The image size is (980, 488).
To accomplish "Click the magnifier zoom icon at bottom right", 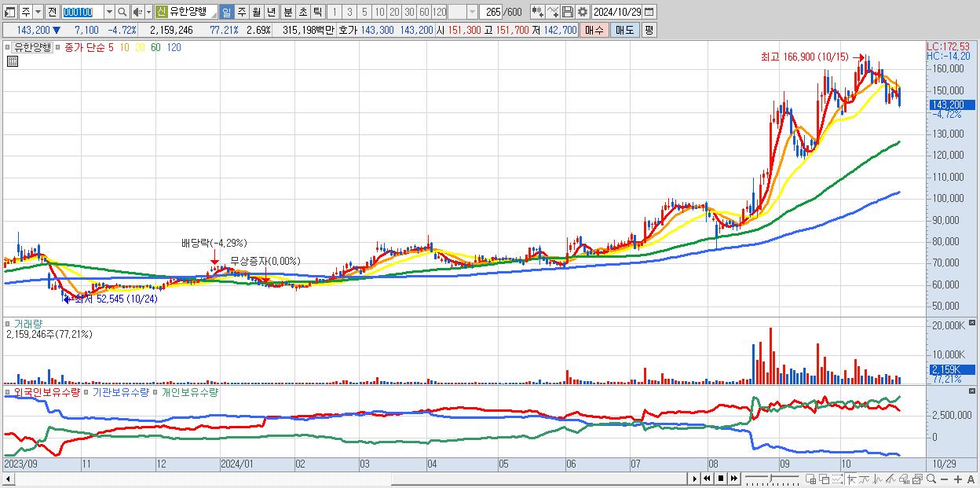I will (x=931, y=479).
